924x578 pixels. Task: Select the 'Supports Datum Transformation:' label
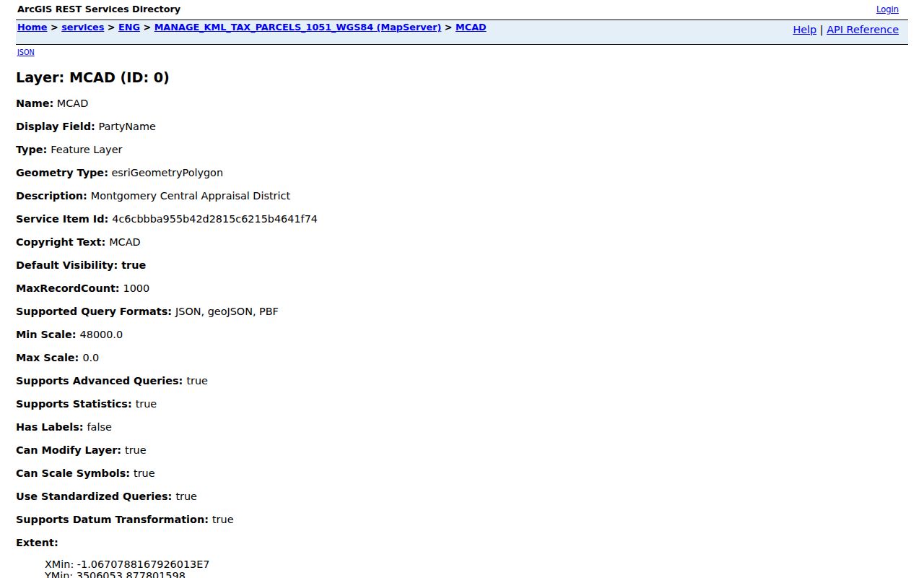(113, 519)
